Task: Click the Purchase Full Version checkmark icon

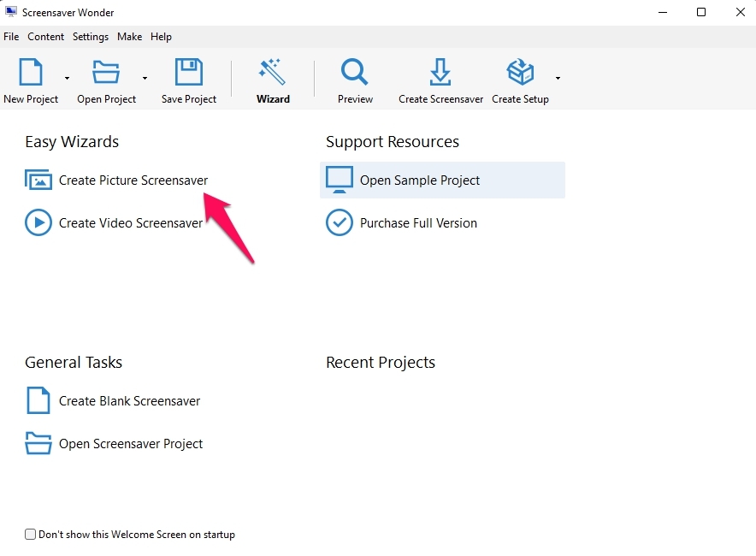Action: 340,223
